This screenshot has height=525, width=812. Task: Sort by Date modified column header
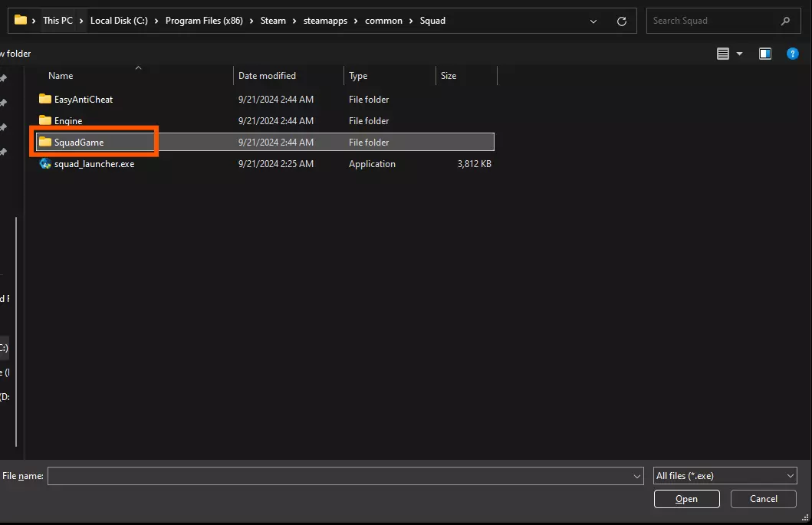pos(267,76)
